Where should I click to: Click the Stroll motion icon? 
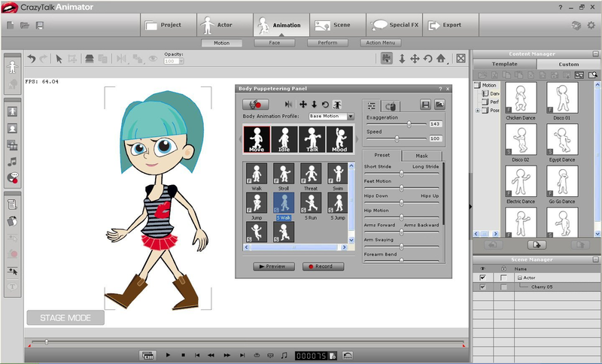(x=283, y=175)
